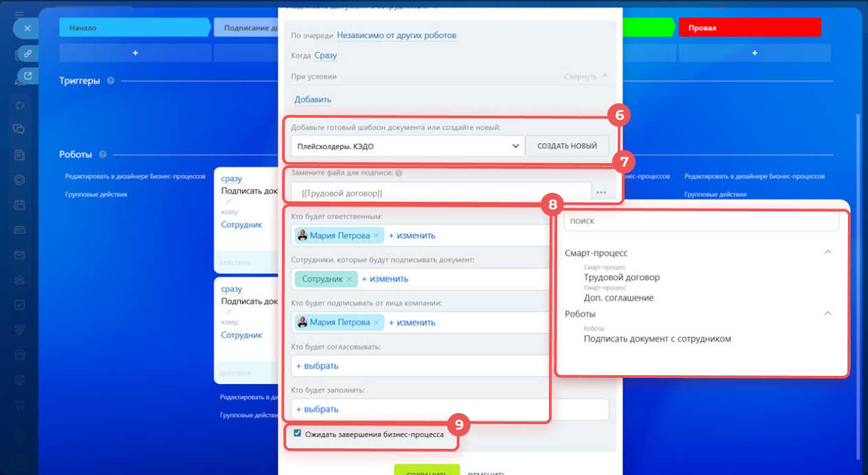Click help icon next to Роботы heading
This screenshot has width=868, height=475.
click(102, 154)
